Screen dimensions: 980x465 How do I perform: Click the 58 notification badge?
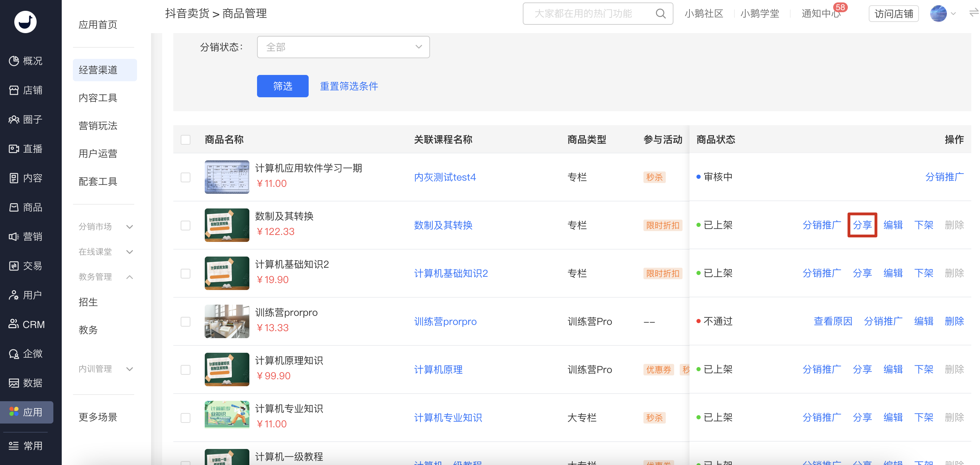(x=840, y=7)
